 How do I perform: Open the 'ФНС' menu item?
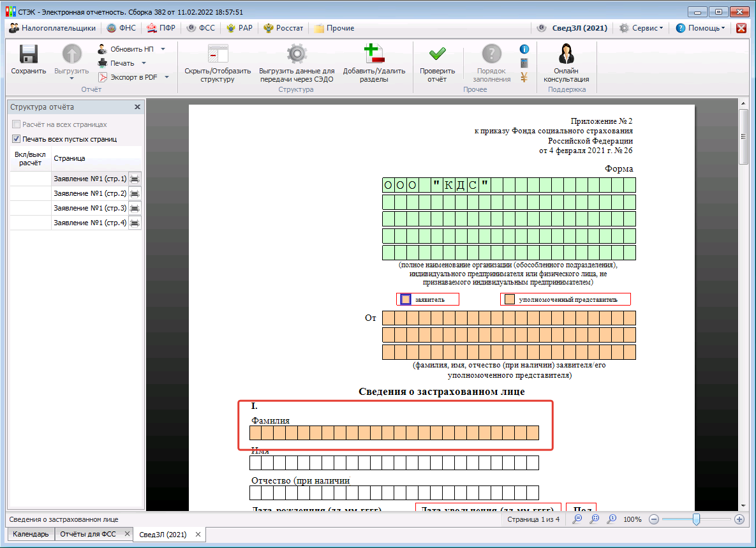[x=119, y=28]
